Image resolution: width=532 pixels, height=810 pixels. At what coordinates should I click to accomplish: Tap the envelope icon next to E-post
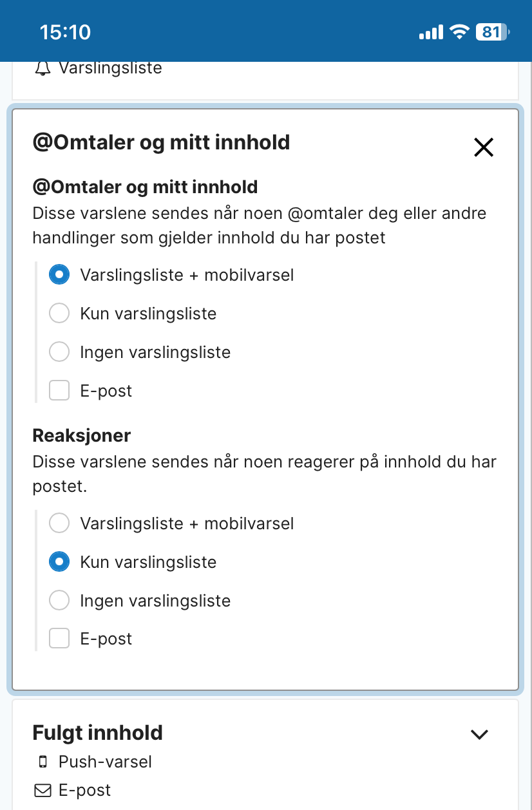(x=43, y=791)
